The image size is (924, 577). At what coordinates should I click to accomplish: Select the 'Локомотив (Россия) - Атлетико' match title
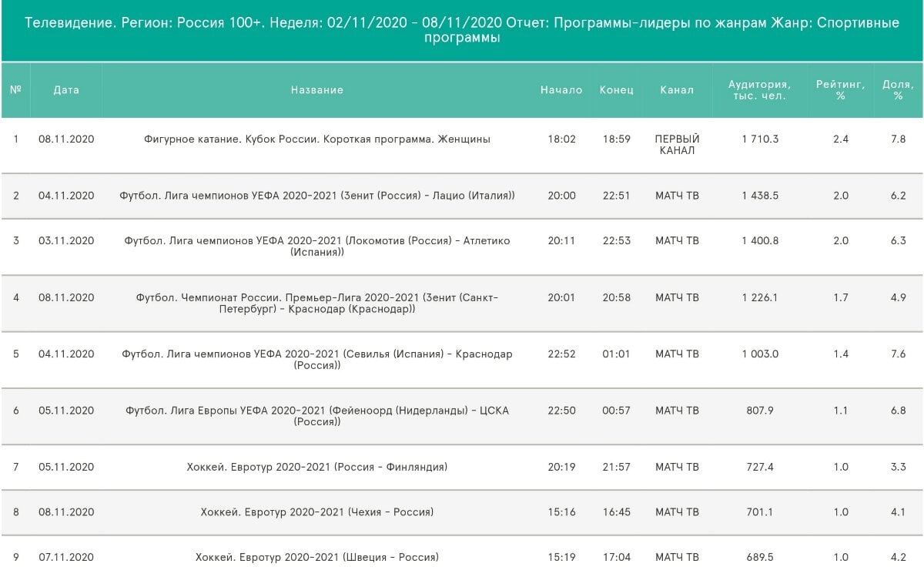[x=317, y=247]
